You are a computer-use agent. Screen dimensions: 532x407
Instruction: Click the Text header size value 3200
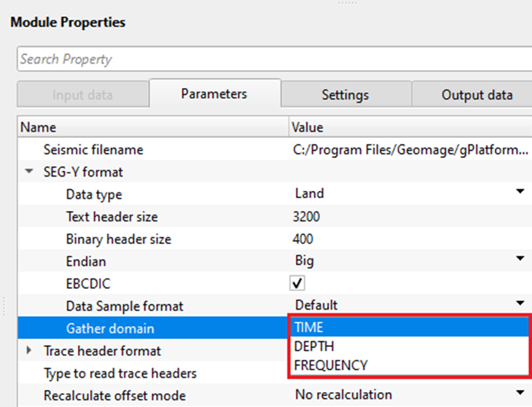(x=307, y=217)
